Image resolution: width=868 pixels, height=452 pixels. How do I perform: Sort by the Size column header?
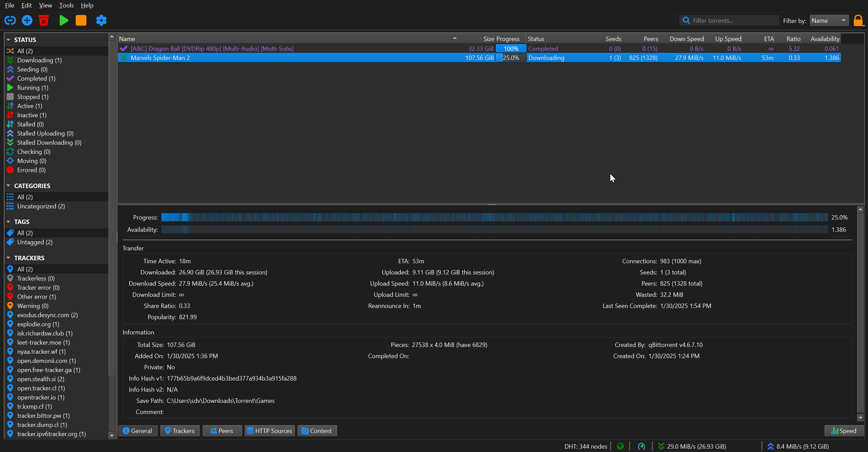[x=477, y=39]
